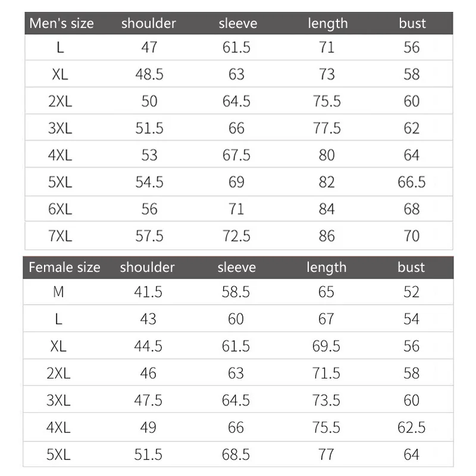
Task: Click the "Men's size" header cell
Action: coord(62,24)
